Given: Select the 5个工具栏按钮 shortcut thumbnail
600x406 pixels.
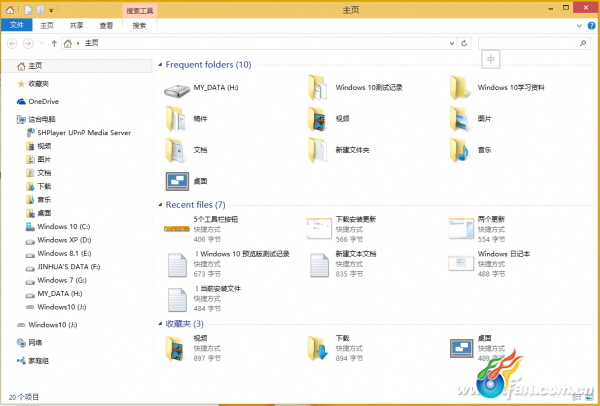Looking at the screenshot, I should pos(177,229).
